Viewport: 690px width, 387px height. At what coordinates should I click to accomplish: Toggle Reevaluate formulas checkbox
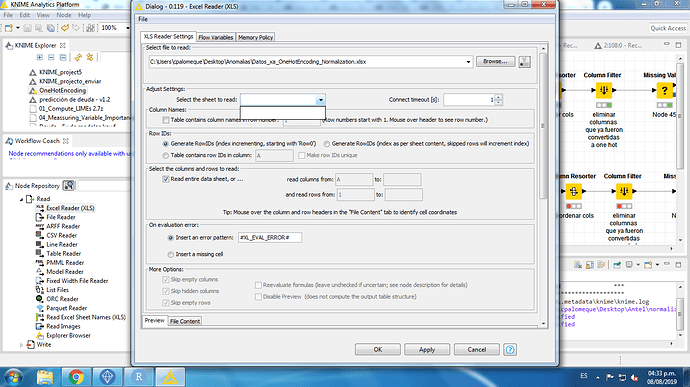pyautogui.click(x=258, y=285)
